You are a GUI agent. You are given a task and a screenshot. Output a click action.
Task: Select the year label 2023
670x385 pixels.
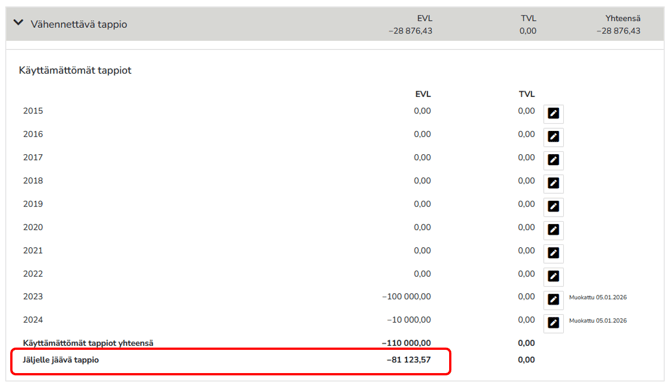point(33,297)
